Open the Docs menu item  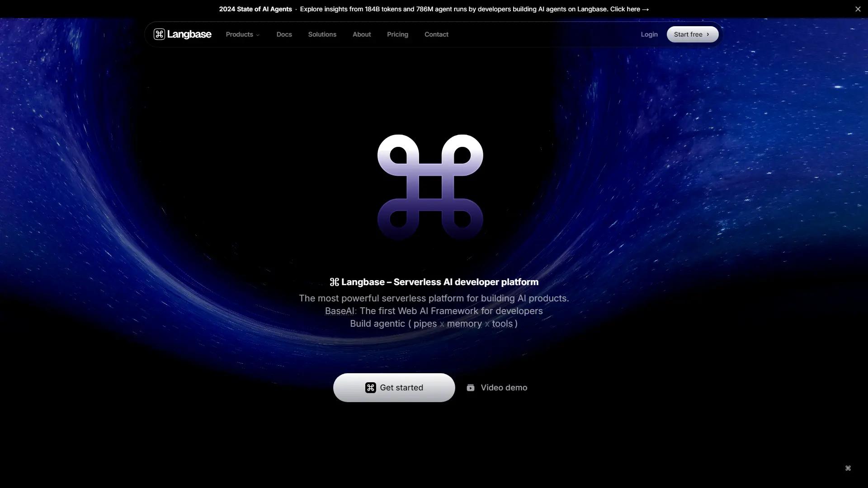pos(284,34)
